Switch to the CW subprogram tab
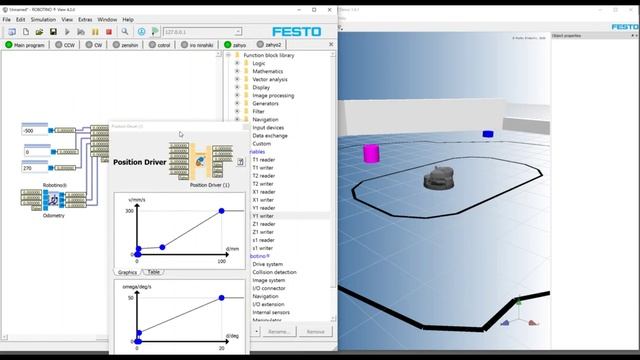The width and height of the screenshot is (640, 360). click(94, 45)
